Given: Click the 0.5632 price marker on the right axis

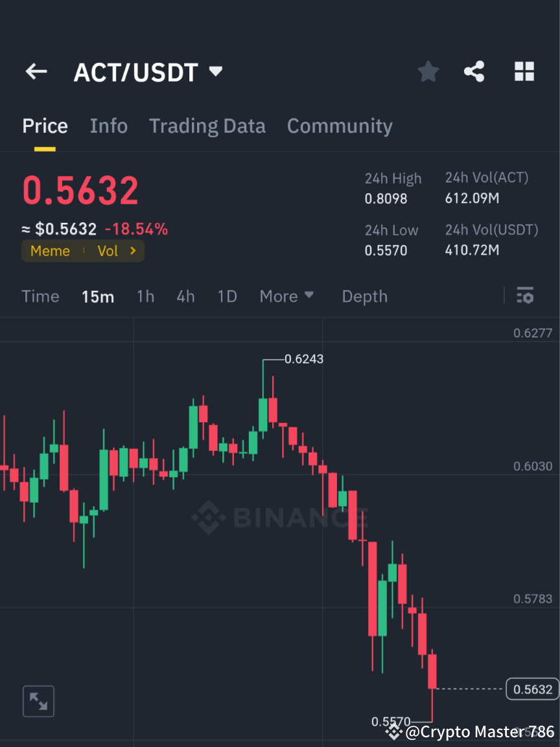Looking at the screenshot, I should [532, 689].
